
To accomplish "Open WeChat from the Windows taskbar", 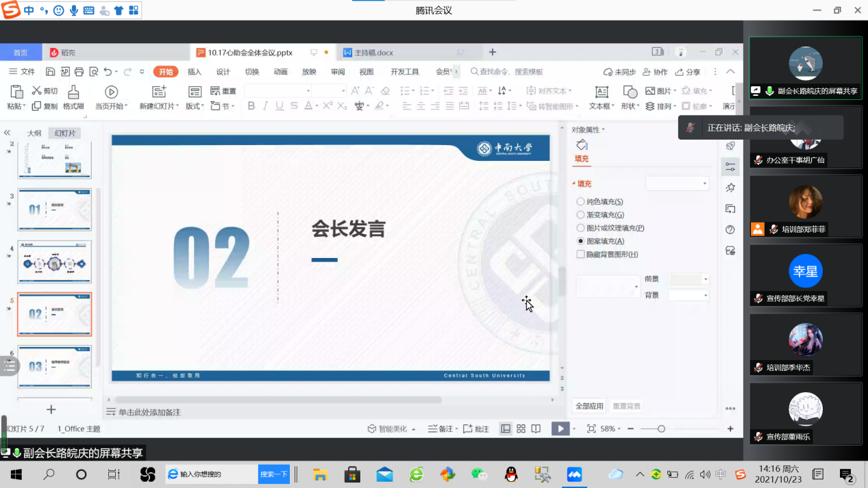I will coord(479,474).
